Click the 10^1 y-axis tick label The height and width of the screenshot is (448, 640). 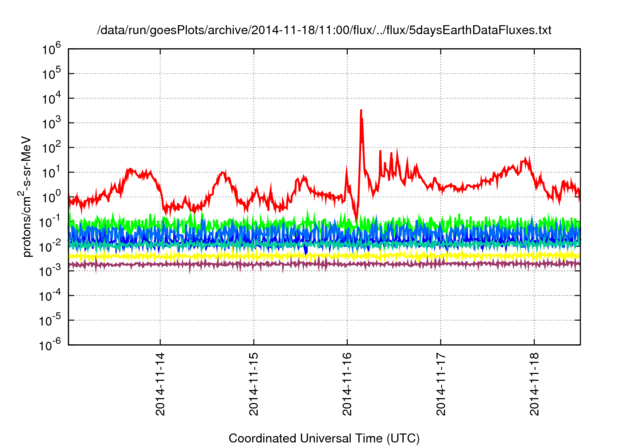click(51, 173)
